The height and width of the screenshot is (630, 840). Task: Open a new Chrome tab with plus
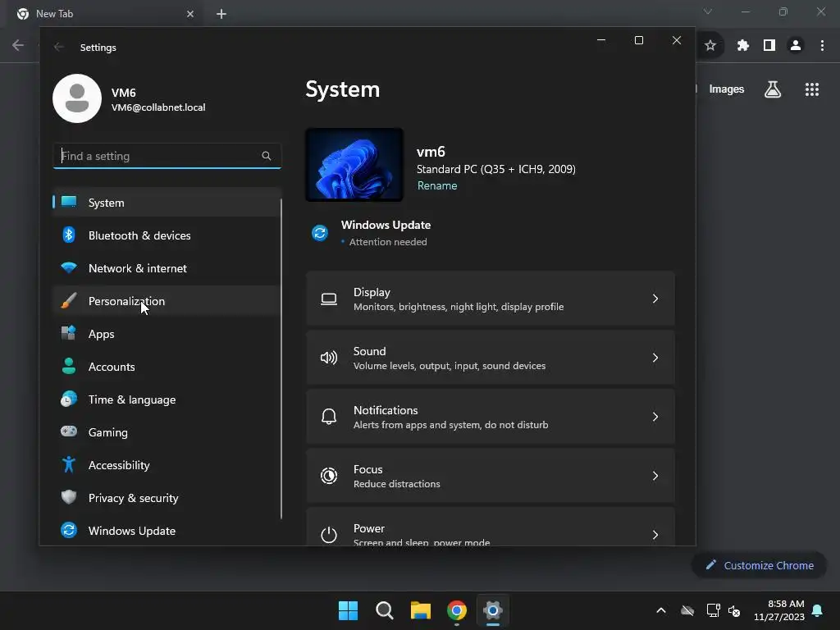point(221,14)
